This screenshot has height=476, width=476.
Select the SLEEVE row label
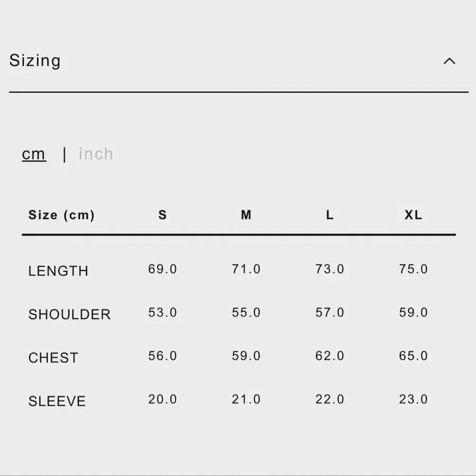57,401
